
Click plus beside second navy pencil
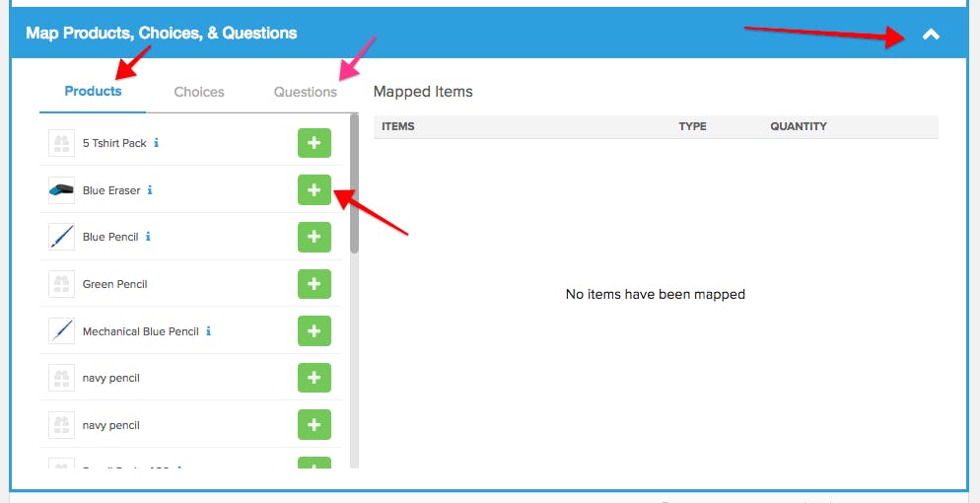(314, 425)
